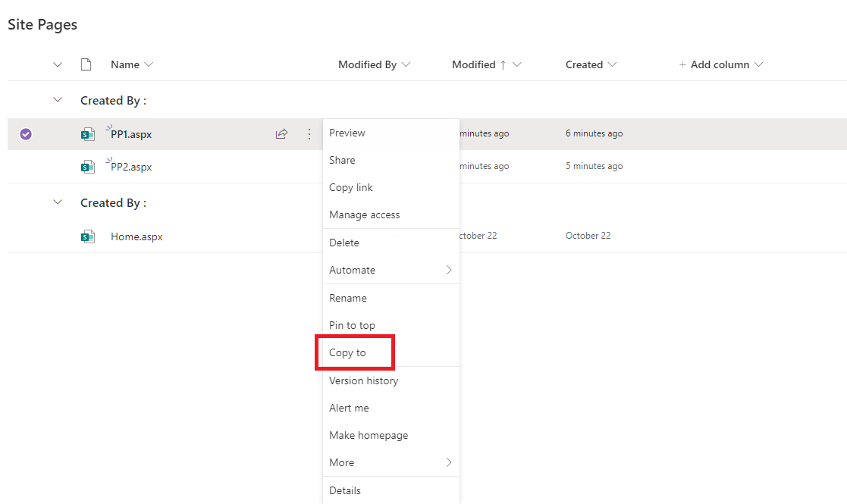Open the Modified column dropdown chevron
The width and height of the screenshot is (847, 504).
tap(517, 64)
